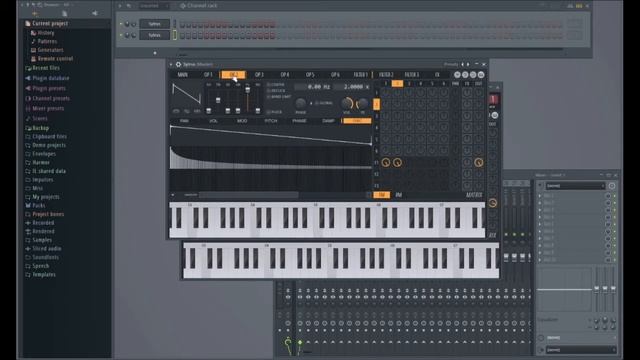Toggle the green channel selector of second Sytrus
Image resolution: width=640 pixels, height=360 pixels.
pos(175,35)
